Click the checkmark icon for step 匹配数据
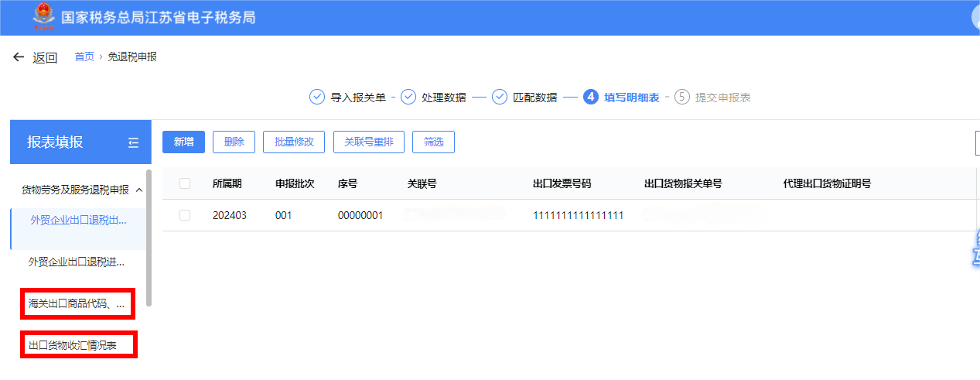The image size is (980, 380). pyautogui.click(x=500, y=97)
